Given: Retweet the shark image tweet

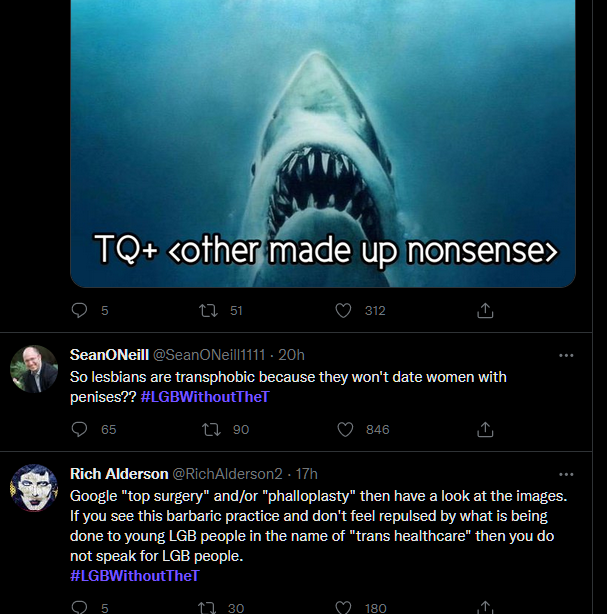Looking at the screenshot, I should click(x=211, y=311).
